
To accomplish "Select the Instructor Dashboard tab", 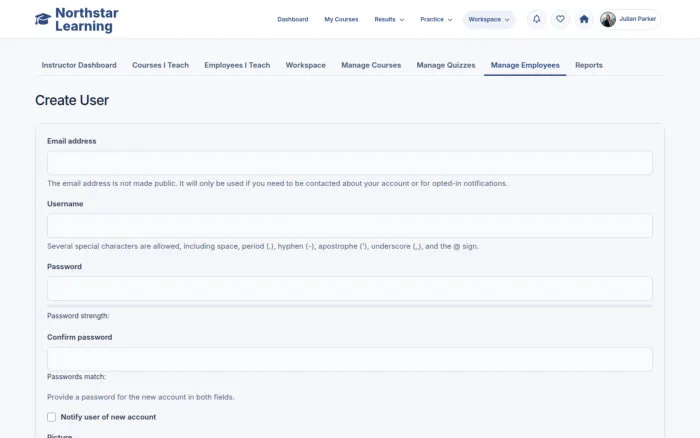I will click(x=79, y=65).
